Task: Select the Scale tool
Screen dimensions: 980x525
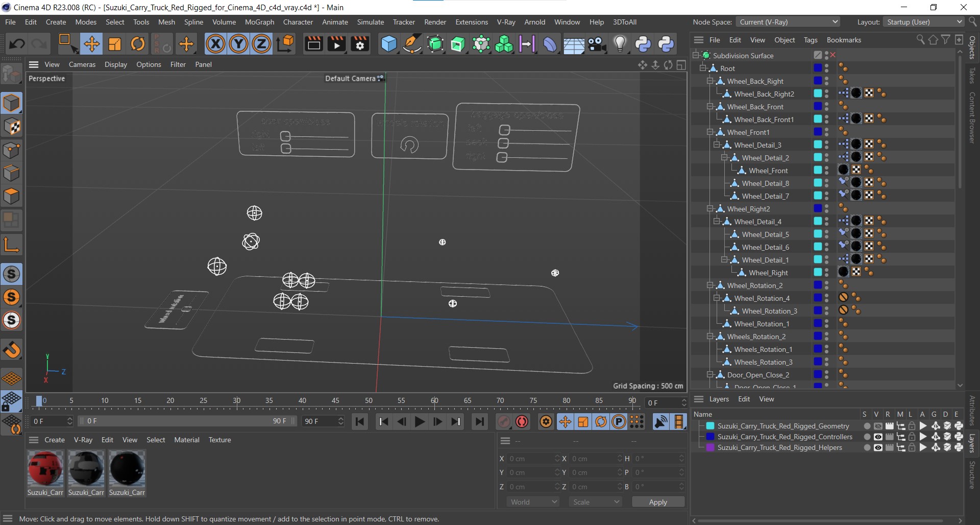Action: pyautogui.click(x=115, y=44)
